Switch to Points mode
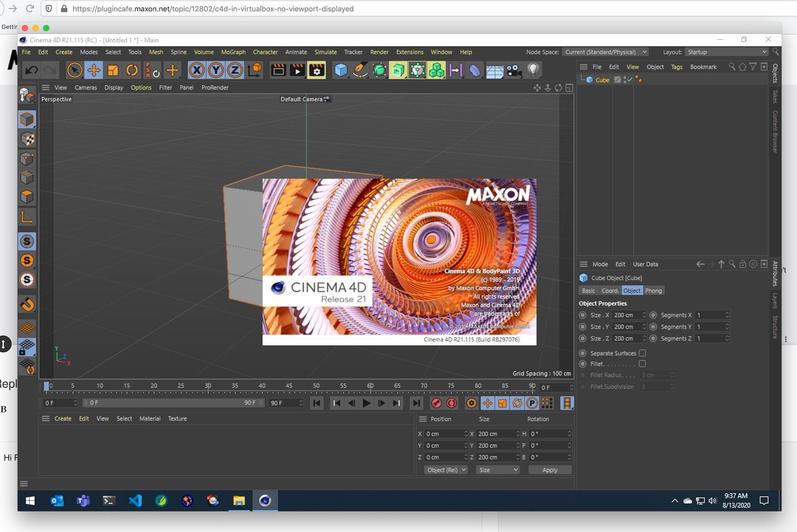Viewport: 797px width, 532px height. [27, 158]
